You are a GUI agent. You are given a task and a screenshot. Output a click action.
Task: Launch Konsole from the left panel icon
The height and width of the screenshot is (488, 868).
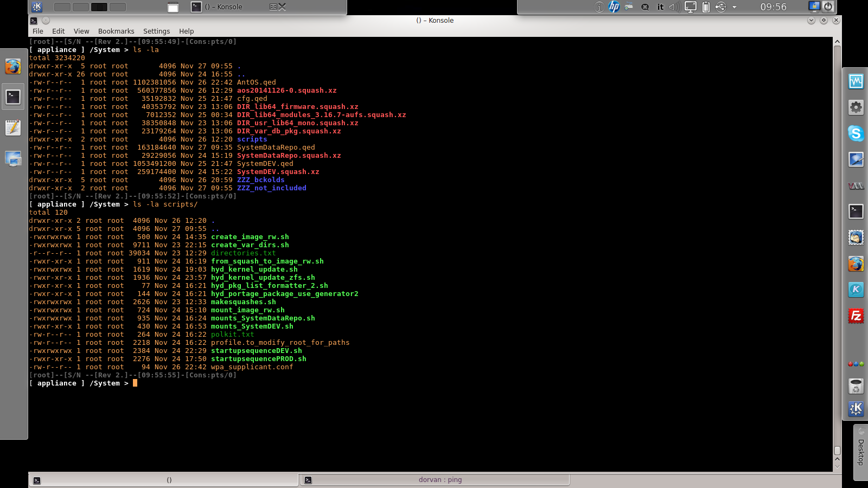coord(13,97)
